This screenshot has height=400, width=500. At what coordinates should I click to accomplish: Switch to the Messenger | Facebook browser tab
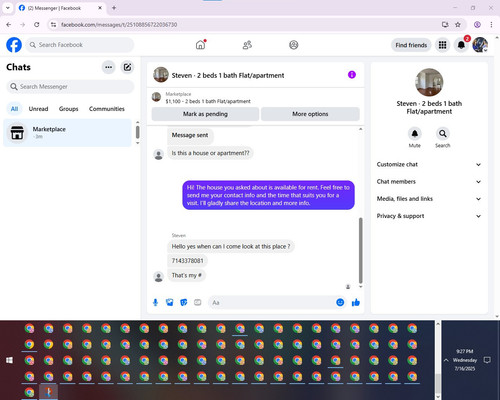pos(60,8)
